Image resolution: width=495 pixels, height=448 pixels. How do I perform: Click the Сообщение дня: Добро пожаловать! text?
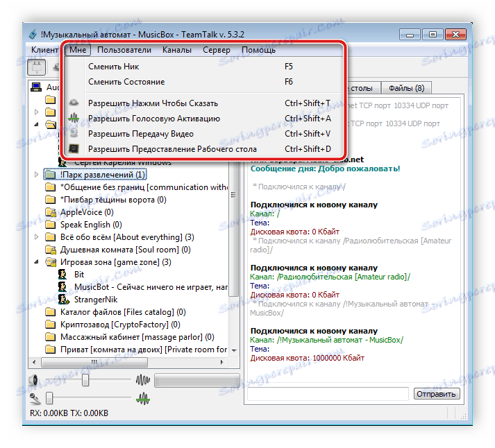click(x=325, y=169)
